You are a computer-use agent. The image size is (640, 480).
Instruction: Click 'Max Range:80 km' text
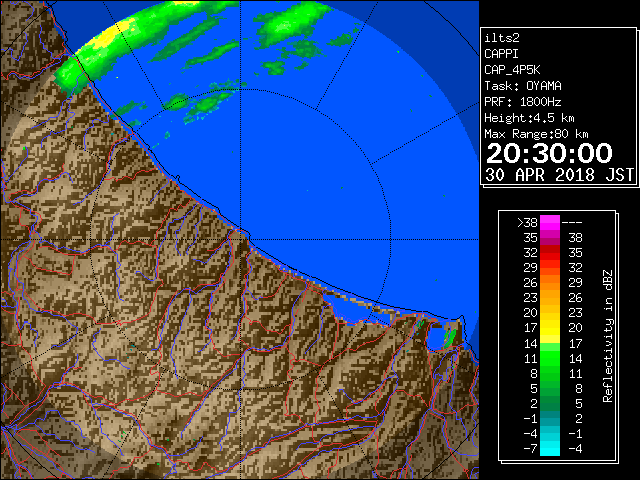click(536, 134)
